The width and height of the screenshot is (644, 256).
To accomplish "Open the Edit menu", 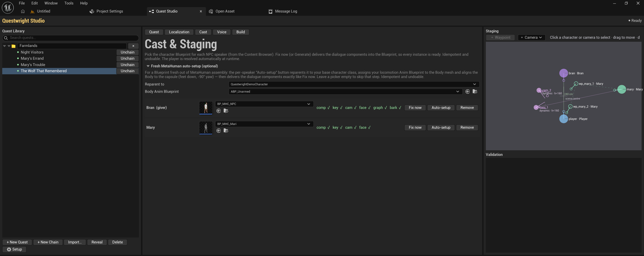I will 34,3.
